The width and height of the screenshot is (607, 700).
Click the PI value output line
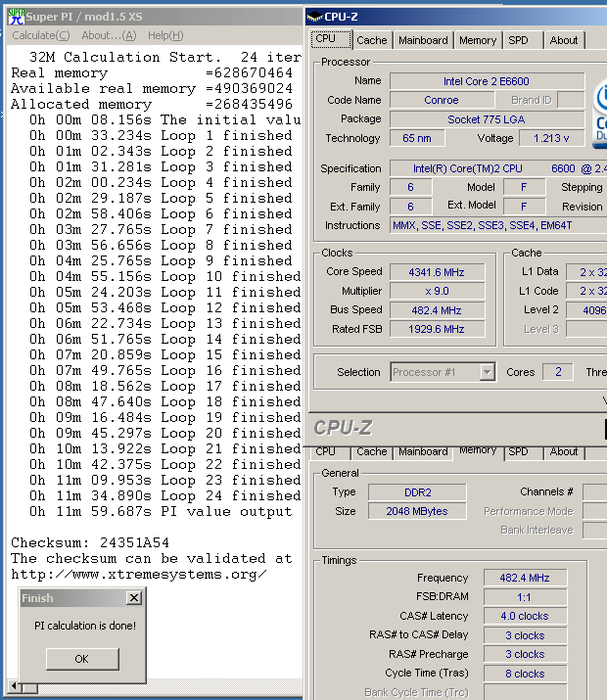click(161, 512)
